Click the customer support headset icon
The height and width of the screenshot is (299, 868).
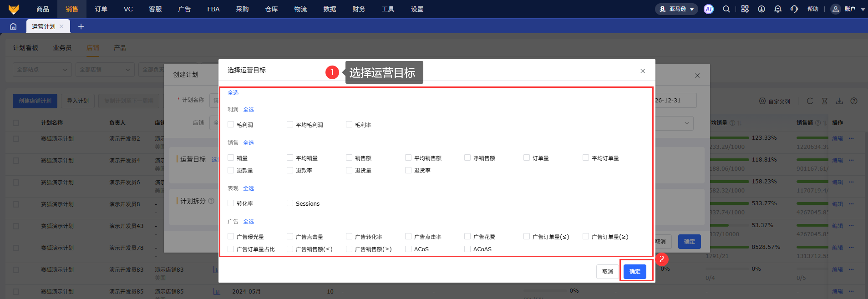tap(794, 9)
